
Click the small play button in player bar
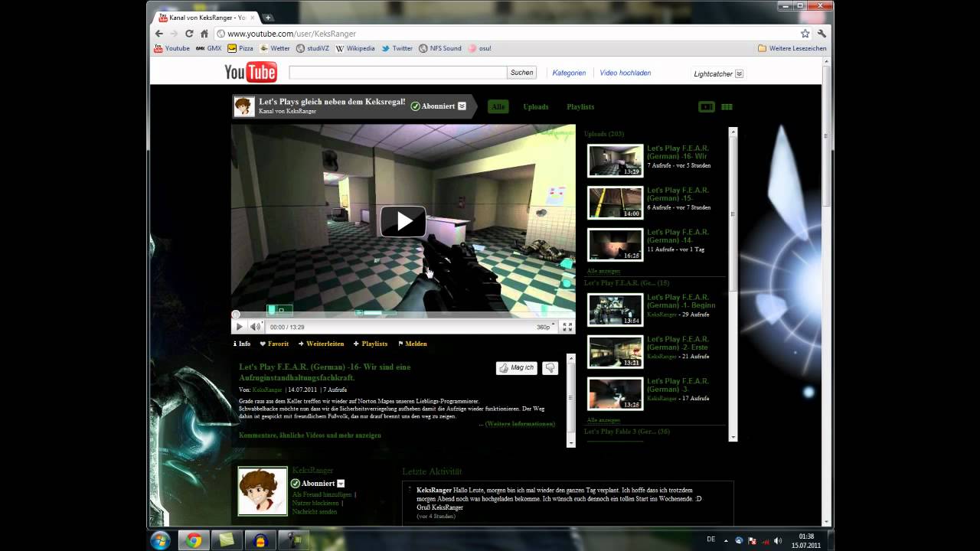coord(239,327)
